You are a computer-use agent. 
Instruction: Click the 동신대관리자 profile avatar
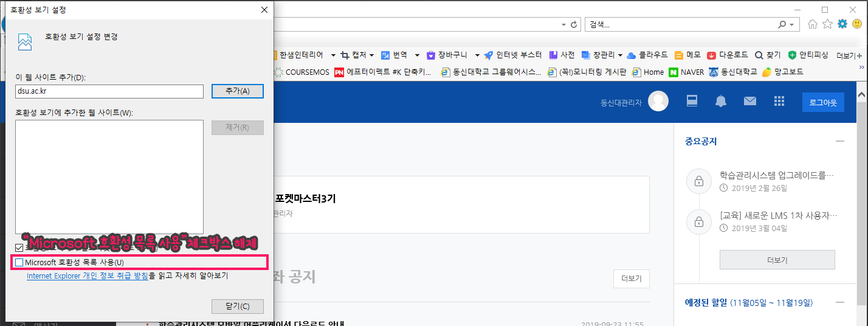(658, 102)
